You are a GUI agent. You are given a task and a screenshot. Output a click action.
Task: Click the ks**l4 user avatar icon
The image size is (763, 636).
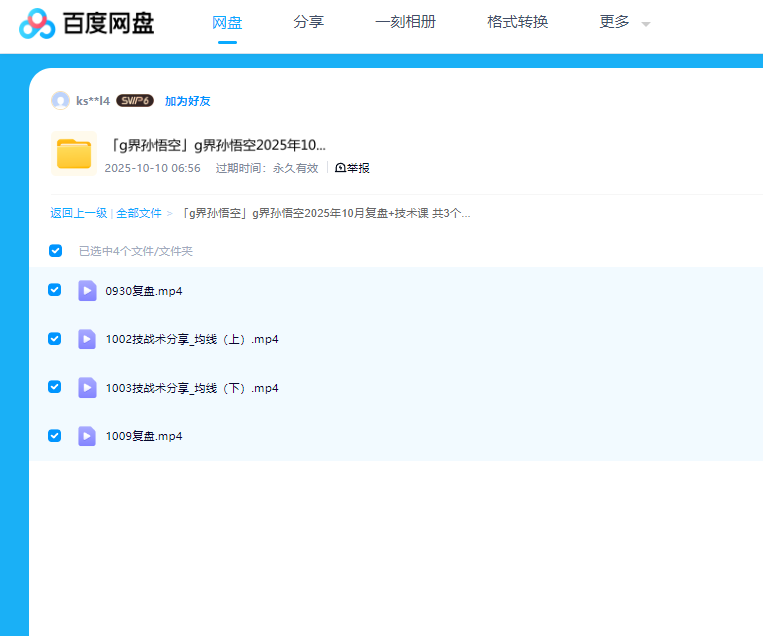tap(60, 101)
